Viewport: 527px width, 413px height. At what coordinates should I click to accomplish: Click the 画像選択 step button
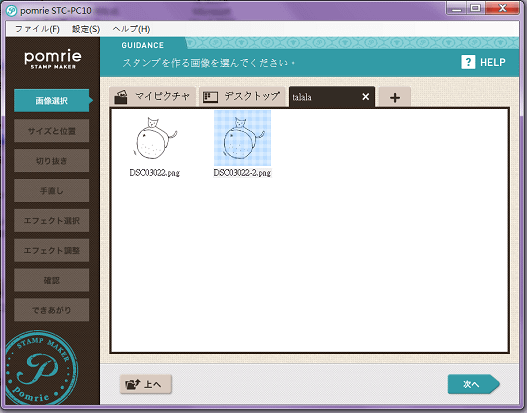tap(51, 100)
